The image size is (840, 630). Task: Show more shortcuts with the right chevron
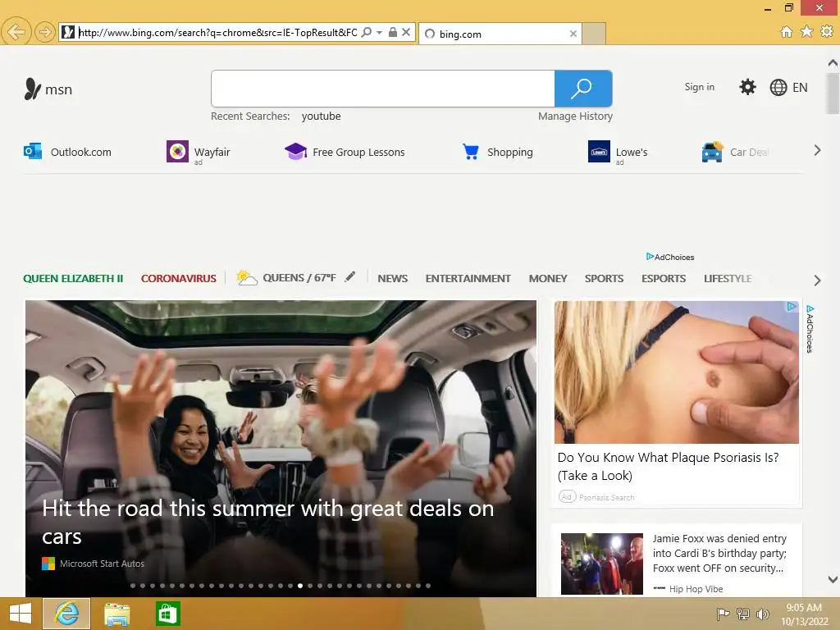coord(817,151)
